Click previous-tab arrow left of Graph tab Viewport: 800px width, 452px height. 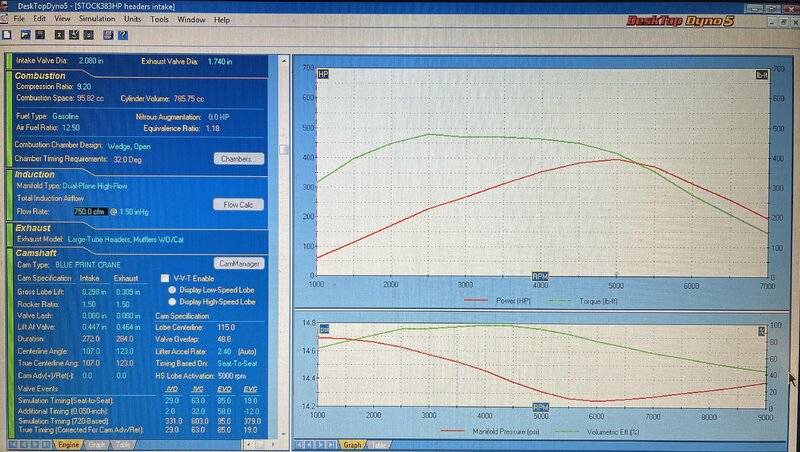coord(310,445)
